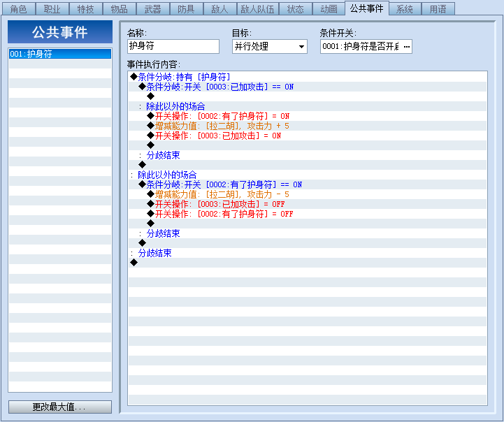Select 开关操作 [0002:有了护身符] = ON
The image size is (504, 422).
point(308,116)
